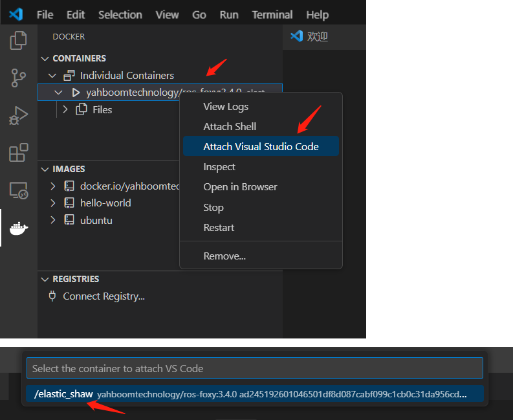This screenshot has width=513, height=420.
Task: Choose Attach Visual Studio Code
Action: click(x=261, y=146)
